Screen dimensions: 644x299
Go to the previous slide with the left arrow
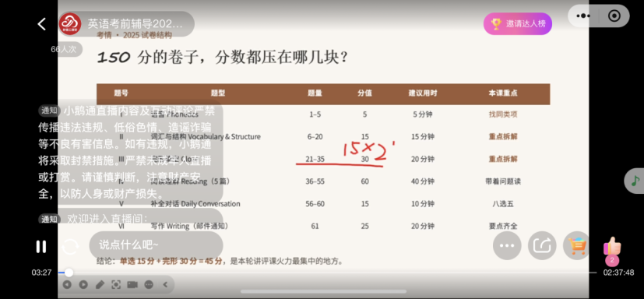coord(67,284)
